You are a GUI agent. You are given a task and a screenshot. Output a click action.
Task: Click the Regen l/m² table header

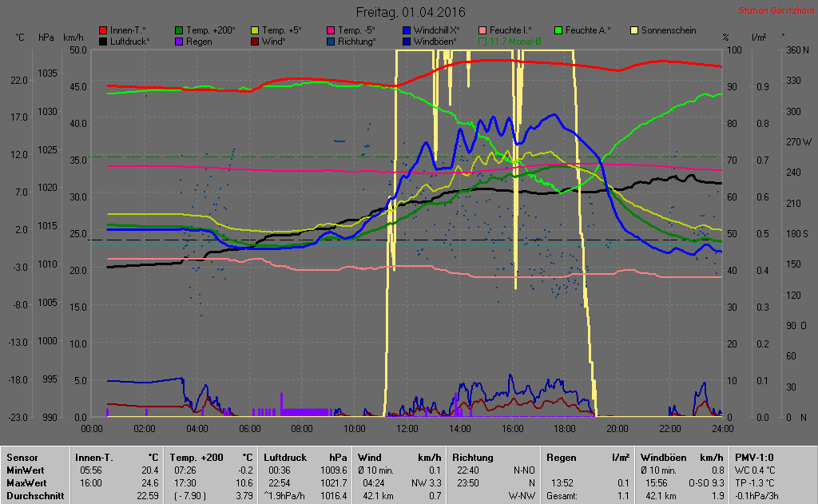[587, 458]
